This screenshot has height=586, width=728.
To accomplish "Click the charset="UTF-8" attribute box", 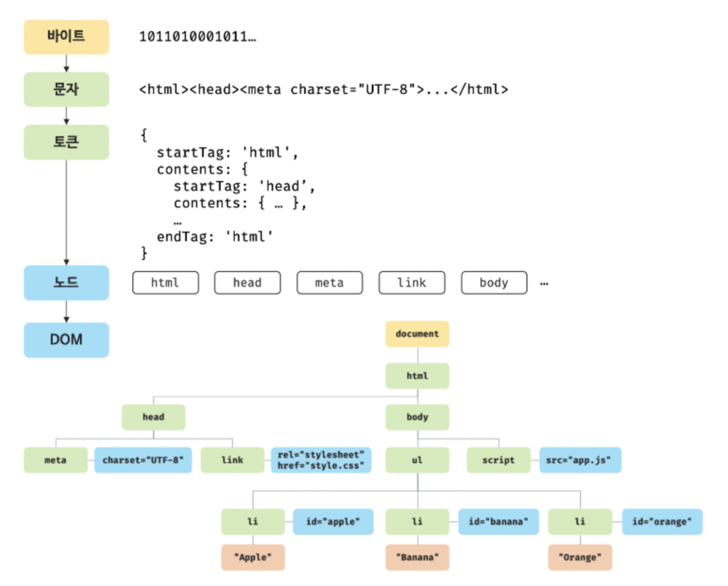I will coord(143,460).
